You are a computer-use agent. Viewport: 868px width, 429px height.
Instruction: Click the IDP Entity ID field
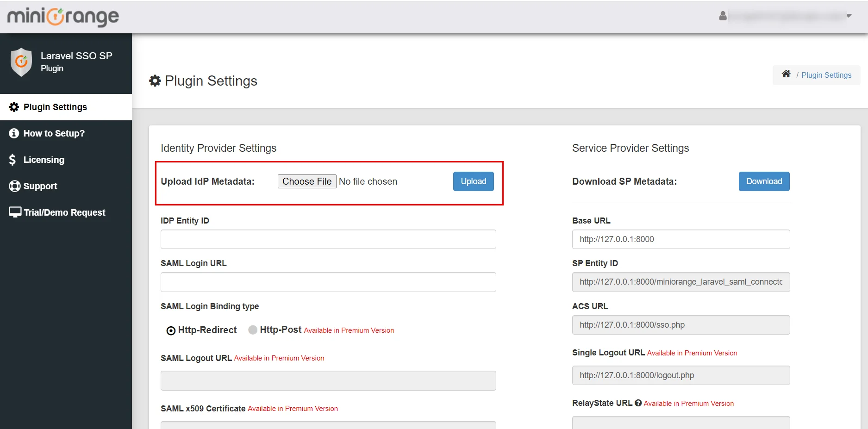click(328, 239)
